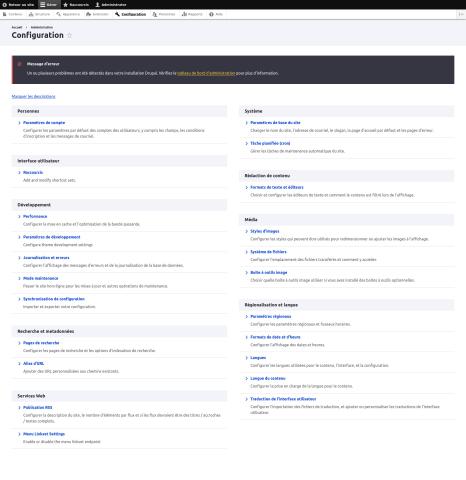The image size is (466, 480).
Task: Open 'Langue du contenu' settings
Action: [268, 379]
